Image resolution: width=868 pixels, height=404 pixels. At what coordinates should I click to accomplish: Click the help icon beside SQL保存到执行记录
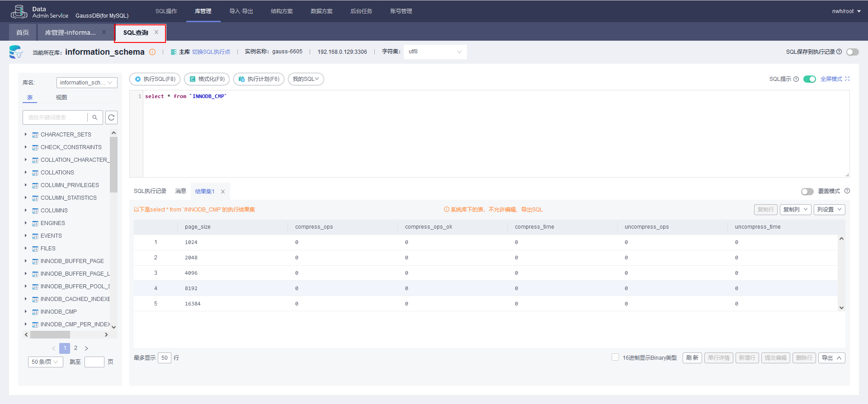coord(839,52)
